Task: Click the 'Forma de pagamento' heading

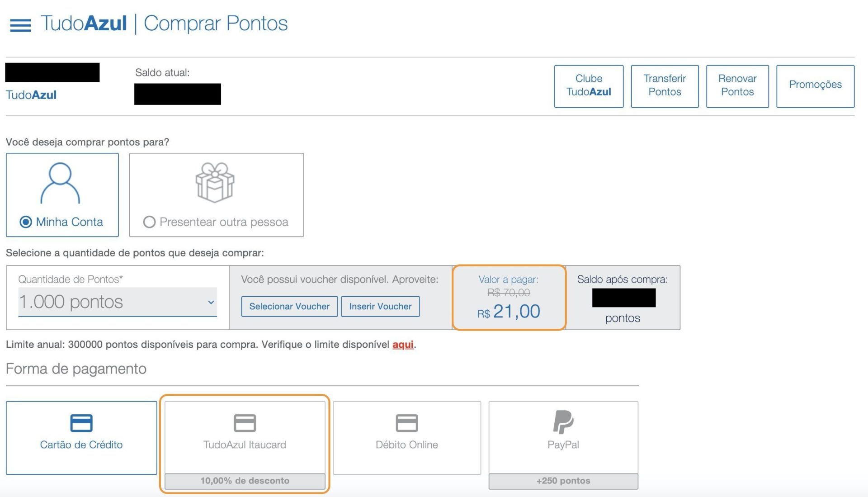Action: coord(76,369)
